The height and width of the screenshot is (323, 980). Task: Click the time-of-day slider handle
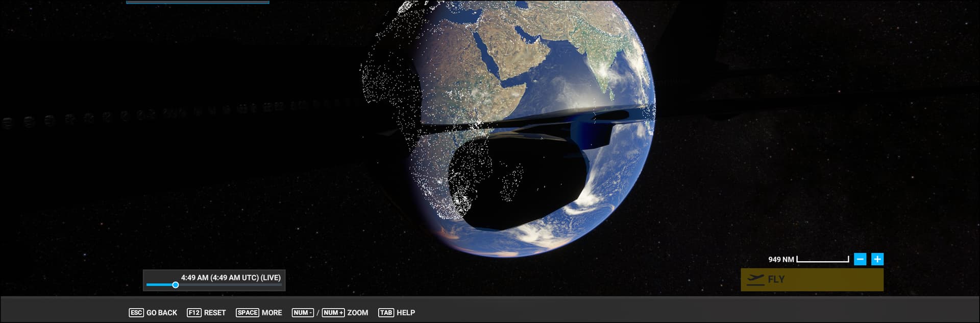click(x=175, y=285)
